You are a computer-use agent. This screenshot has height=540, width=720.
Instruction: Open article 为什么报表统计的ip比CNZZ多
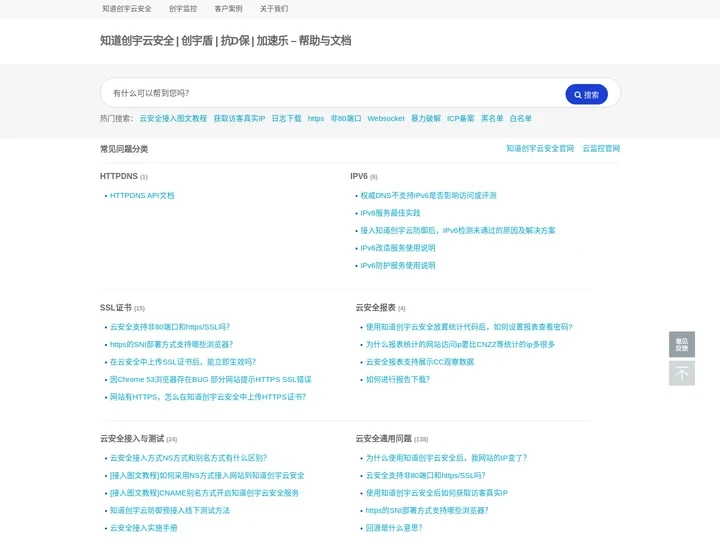[460, 344]
